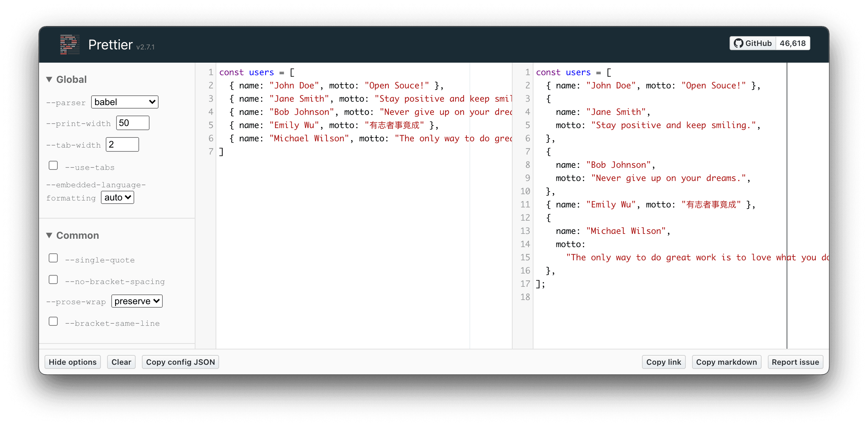Image resolution: width=868 pixels, height=426 pixels.
Task: Collapse the Common section triangle
Action: pos(49,236)
